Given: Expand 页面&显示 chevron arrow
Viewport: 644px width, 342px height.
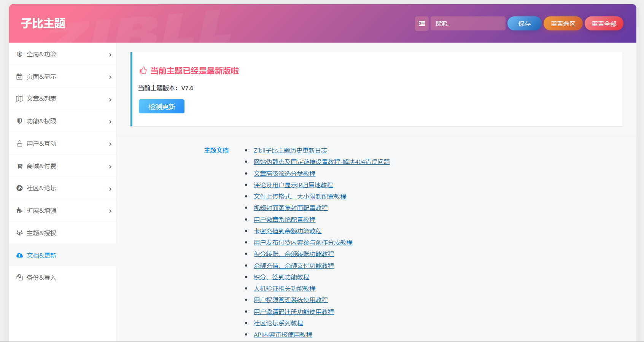Looking at the screenshot, I should point(110,77).
